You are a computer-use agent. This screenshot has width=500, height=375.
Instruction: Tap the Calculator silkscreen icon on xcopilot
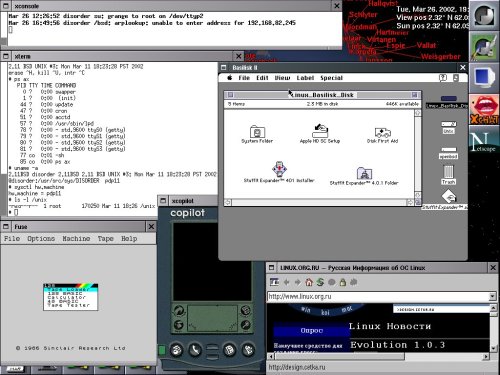[246, 310]
